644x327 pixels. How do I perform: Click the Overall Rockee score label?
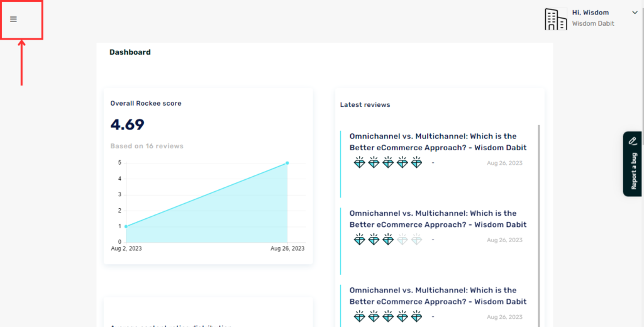[x=146, y=103]
